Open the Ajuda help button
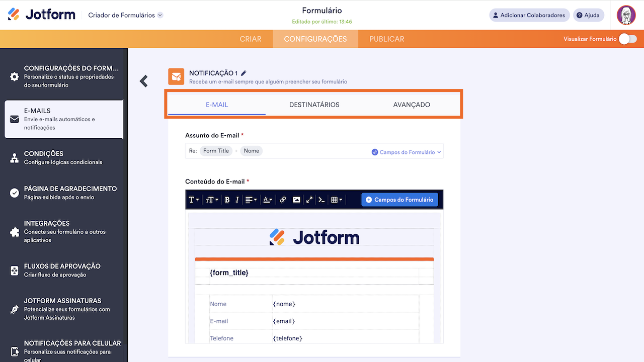Viewport: 644px width, 362px height. pos(589,15)
